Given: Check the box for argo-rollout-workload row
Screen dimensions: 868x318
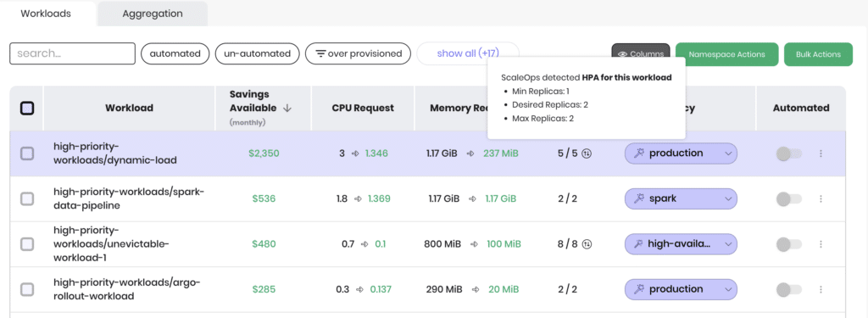Looking at the screenshot, I should pos(27,289).
